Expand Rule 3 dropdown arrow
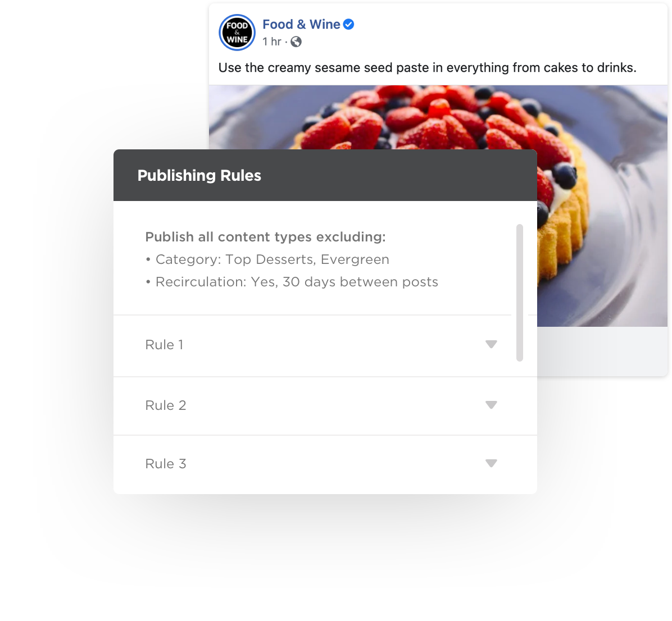The image size is (672, 621). click(x=491, y=463)
